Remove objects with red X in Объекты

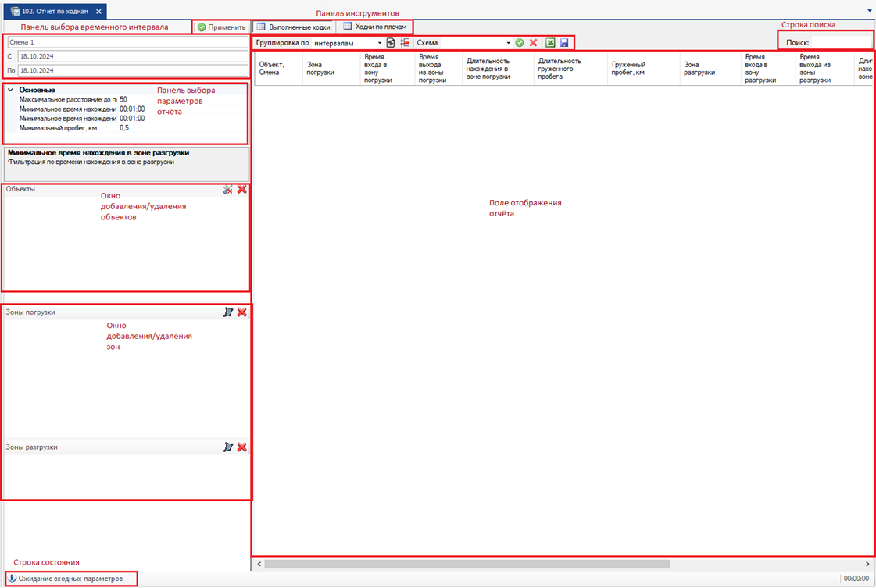242,189
